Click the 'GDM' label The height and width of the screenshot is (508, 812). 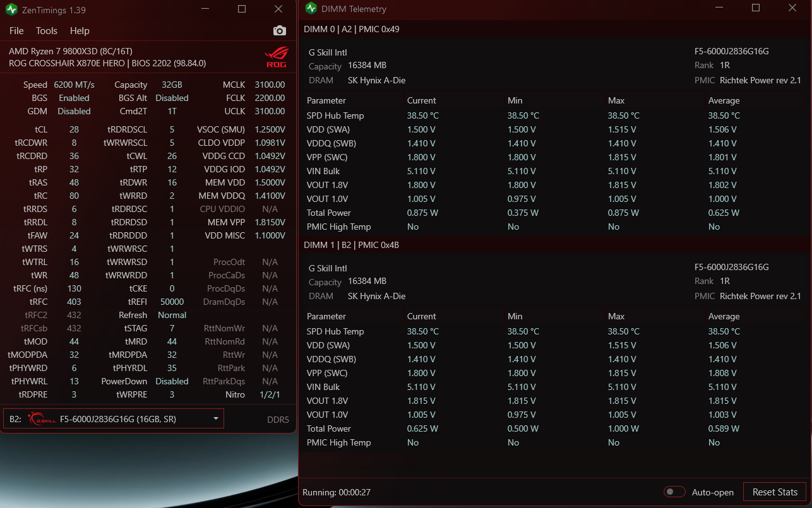pos(37,111)
